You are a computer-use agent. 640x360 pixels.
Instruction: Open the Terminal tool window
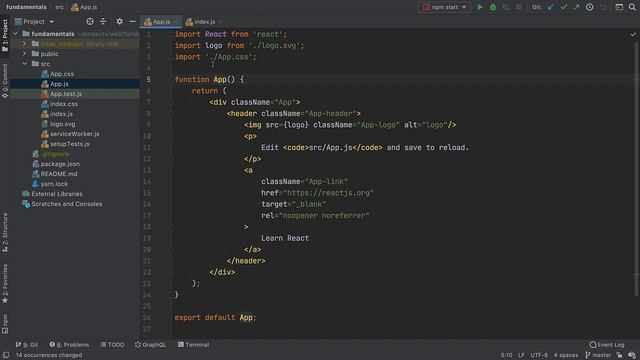[x=193, y=344]
